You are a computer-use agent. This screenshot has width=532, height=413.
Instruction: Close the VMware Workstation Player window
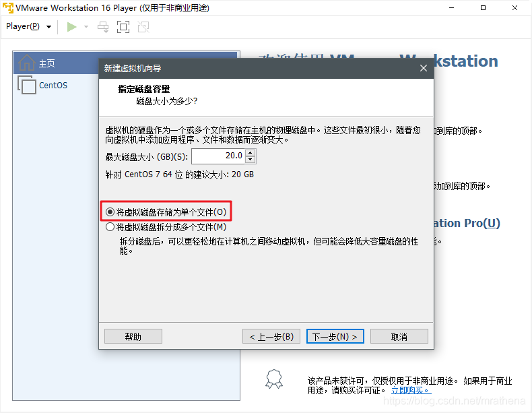[x=514, y=8]
